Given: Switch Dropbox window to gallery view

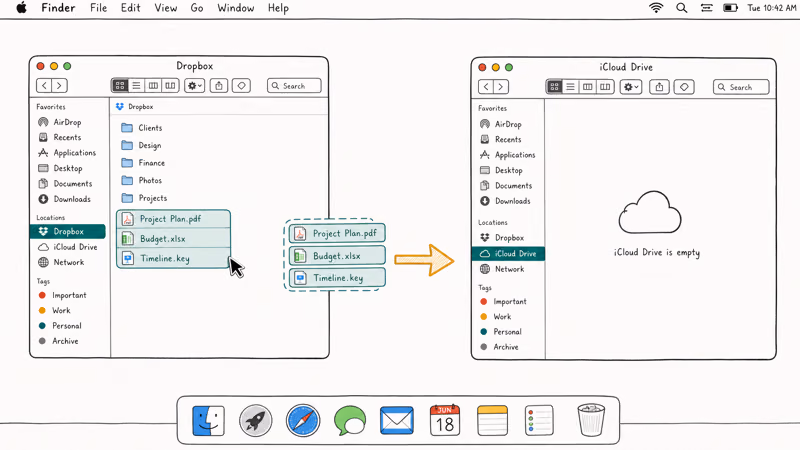Looking at the screenshot, I should (x=170, y=86).
